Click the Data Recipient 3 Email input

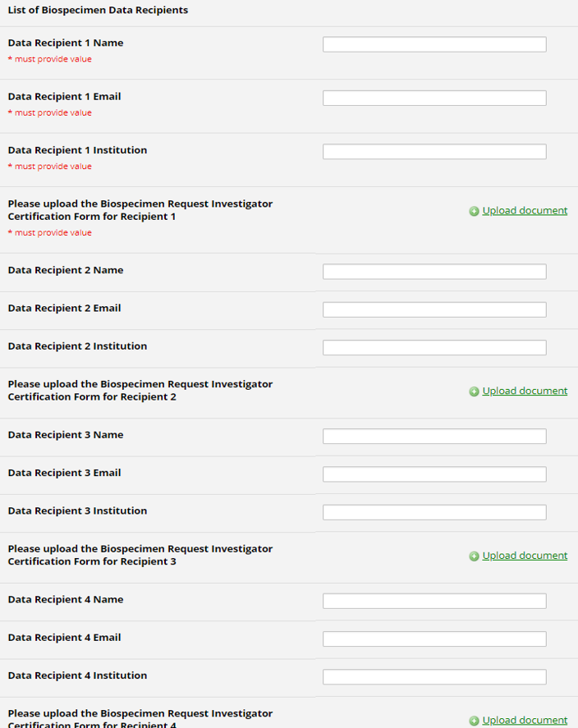[434, 474]
